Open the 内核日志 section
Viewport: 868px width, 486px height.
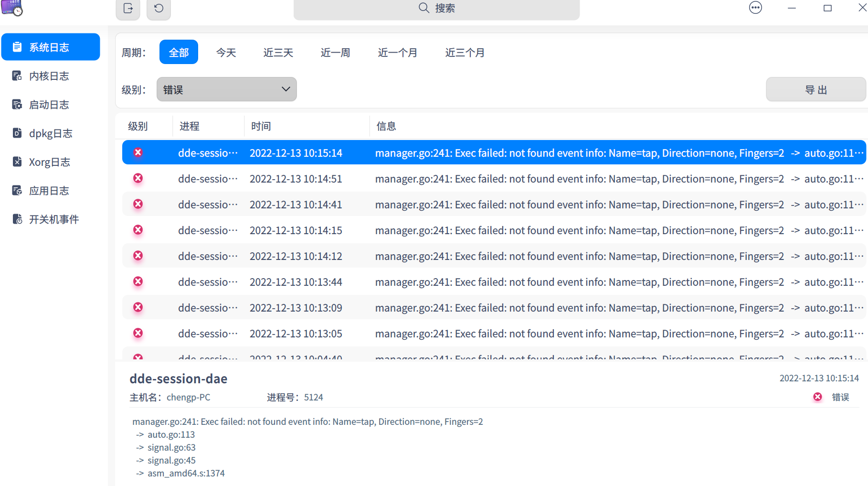[x=51, y=76]
